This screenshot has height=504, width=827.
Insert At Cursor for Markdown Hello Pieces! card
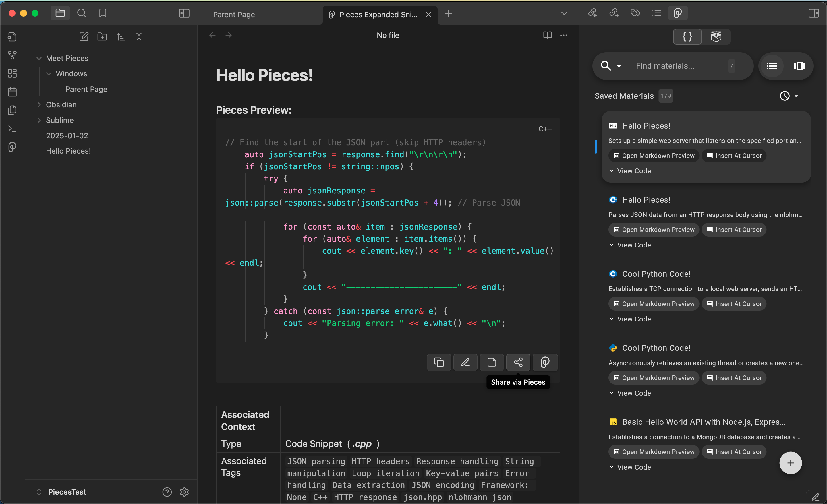(x=734, y=156)
